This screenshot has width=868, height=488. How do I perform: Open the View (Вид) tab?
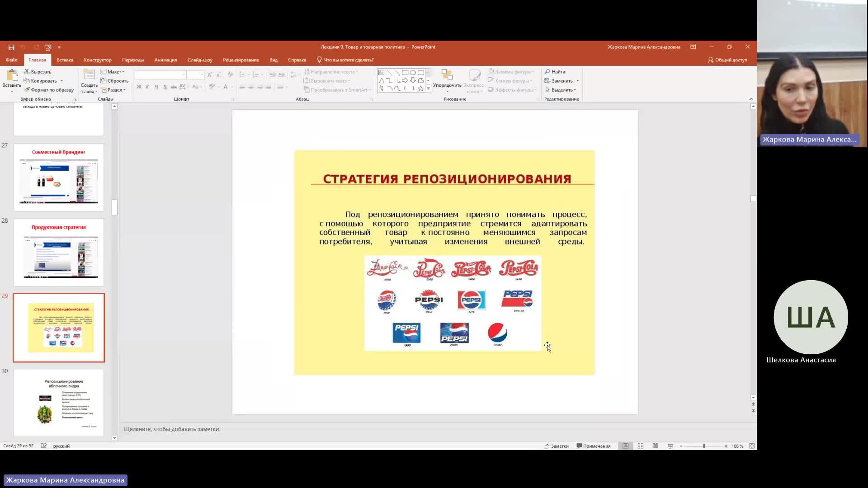274,60
